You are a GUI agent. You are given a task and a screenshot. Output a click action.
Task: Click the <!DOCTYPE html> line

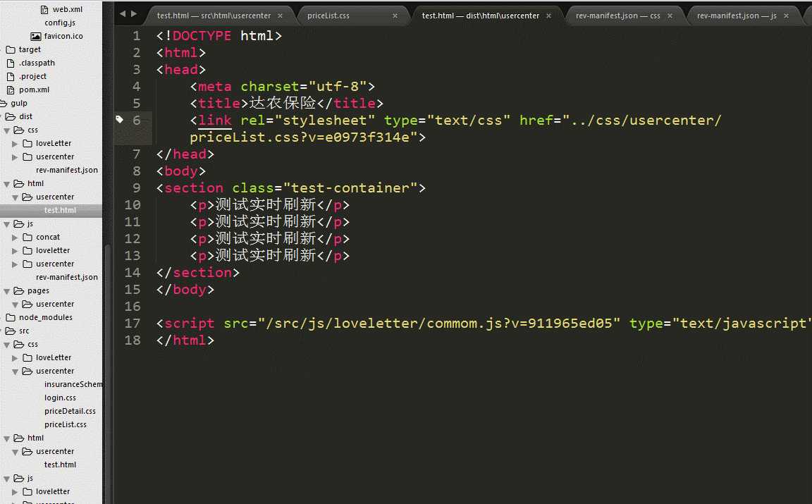219,36
